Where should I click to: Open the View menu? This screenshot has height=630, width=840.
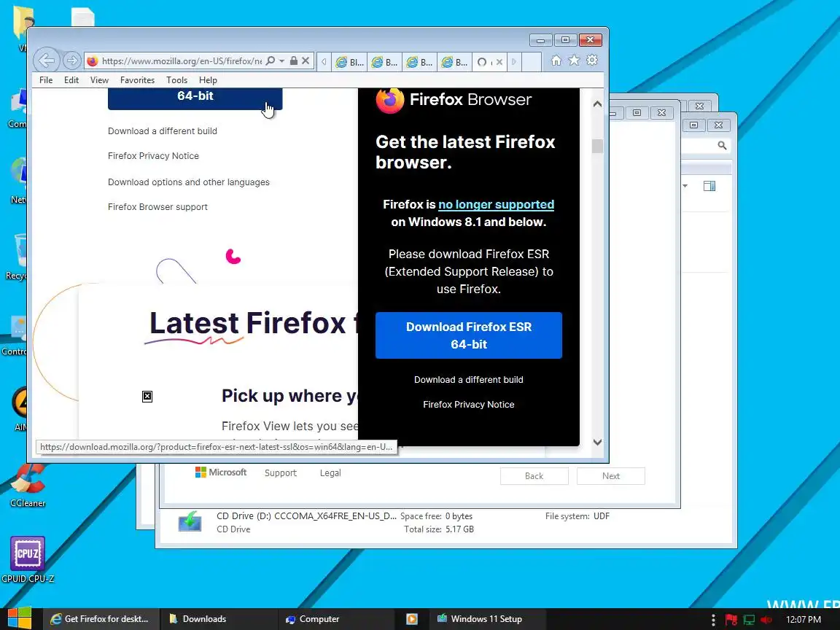click(99, 79)
